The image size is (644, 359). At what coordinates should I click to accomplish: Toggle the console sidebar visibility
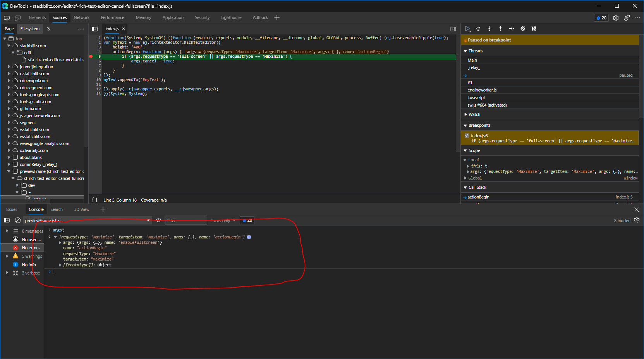(x=7, y=220)
